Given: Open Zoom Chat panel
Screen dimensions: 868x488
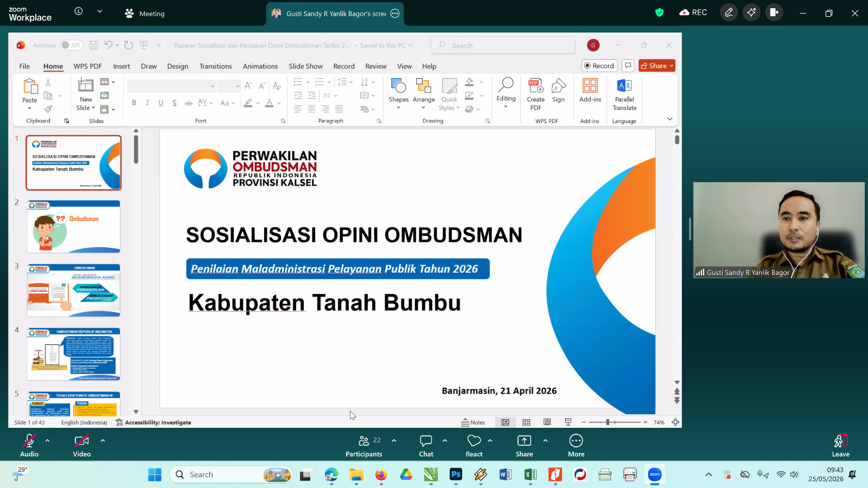Looking at the screenshot, I should pyautogui.click(x=426, y=446).
